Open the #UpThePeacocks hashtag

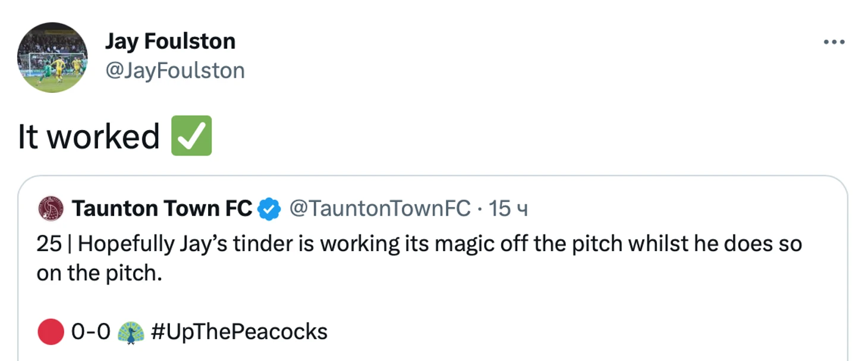click(x=239, y=332)
